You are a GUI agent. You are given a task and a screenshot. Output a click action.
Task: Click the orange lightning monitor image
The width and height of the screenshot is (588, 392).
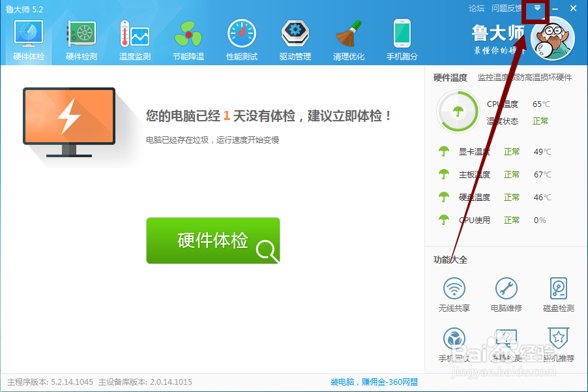click(69, 122)
